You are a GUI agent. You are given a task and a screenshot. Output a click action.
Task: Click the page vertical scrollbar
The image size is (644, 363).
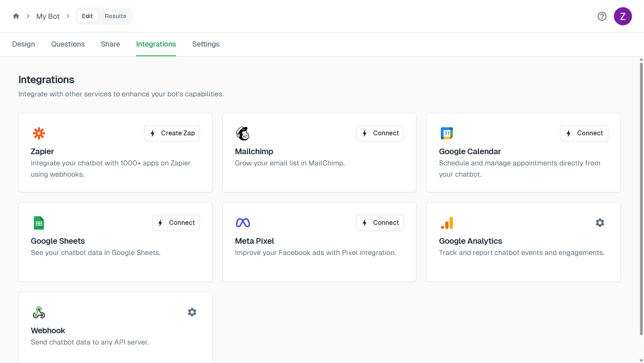pos(641,197)
